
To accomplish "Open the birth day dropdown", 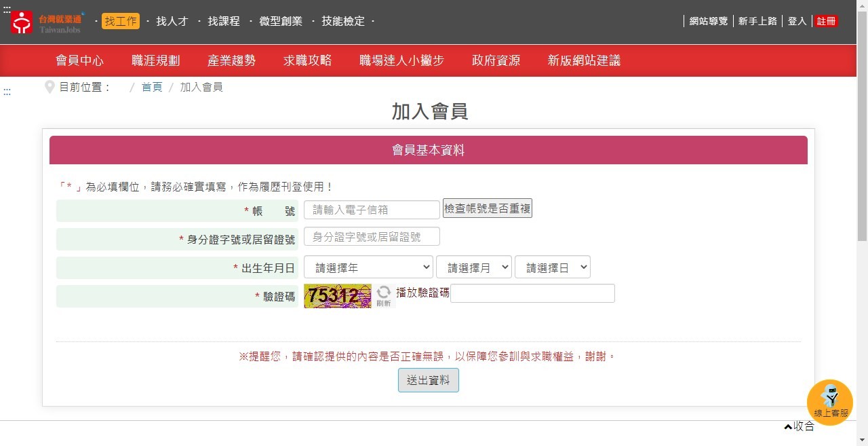I will tap(553, 267).
